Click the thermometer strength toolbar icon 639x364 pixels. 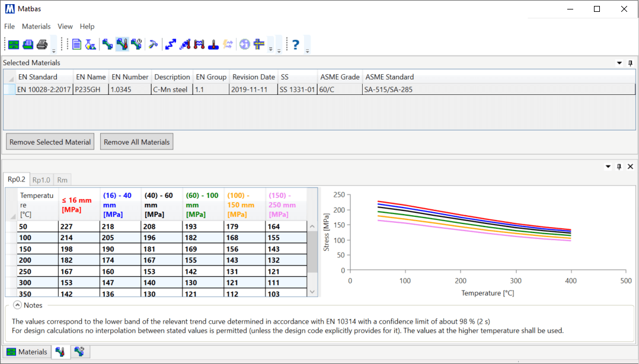click(122, 44)
